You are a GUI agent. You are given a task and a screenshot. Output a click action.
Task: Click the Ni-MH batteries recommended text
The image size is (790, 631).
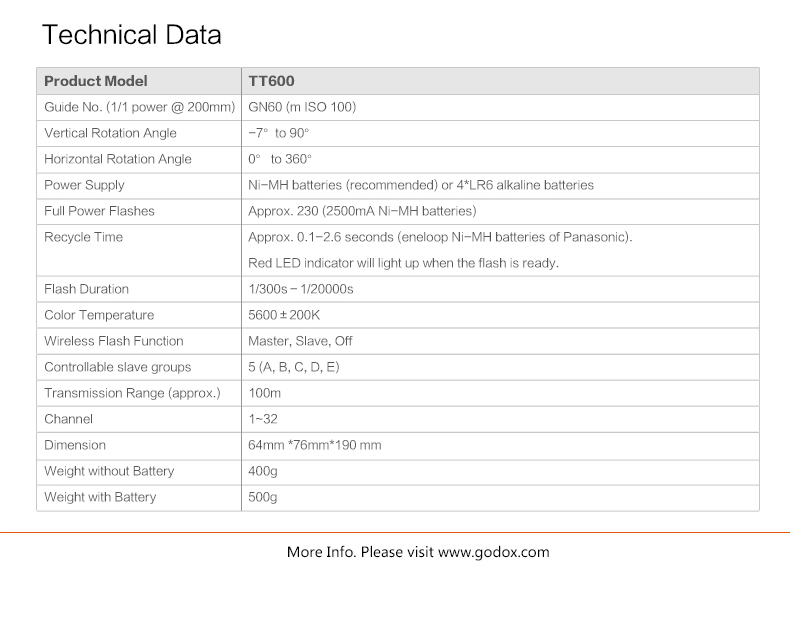click(x=343, y=185)
